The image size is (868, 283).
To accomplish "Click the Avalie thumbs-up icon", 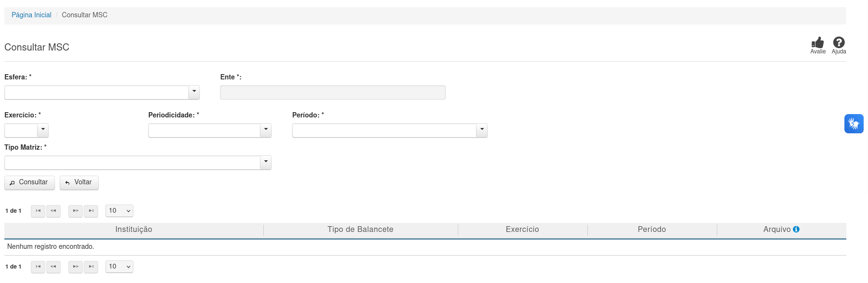I will (817, 43).
